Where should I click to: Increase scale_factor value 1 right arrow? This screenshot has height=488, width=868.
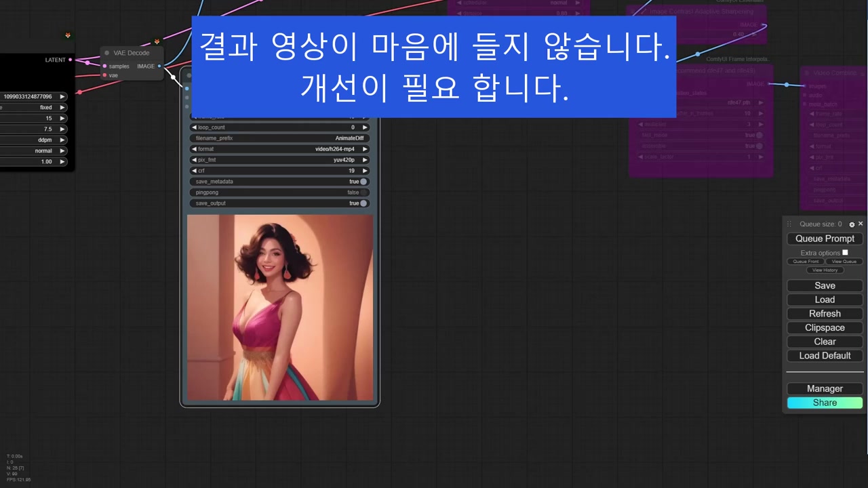pyautogui.click(x=761, y=157)
